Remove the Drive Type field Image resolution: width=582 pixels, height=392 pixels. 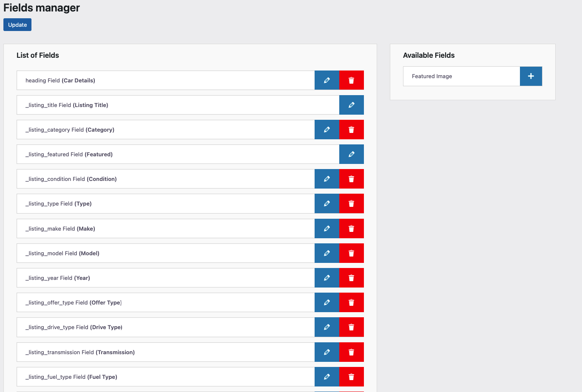tap(351, 327)
